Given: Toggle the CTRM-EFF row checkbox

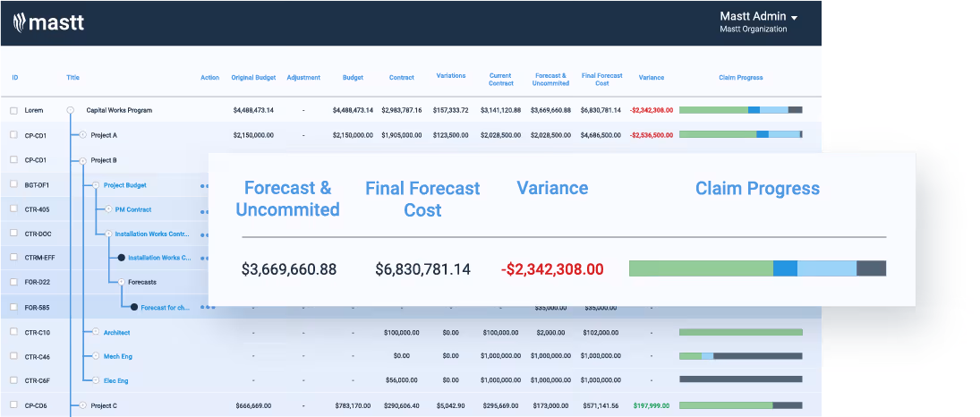Looking at the screenshot, I should pyautogui.click(x=13, y=257).
